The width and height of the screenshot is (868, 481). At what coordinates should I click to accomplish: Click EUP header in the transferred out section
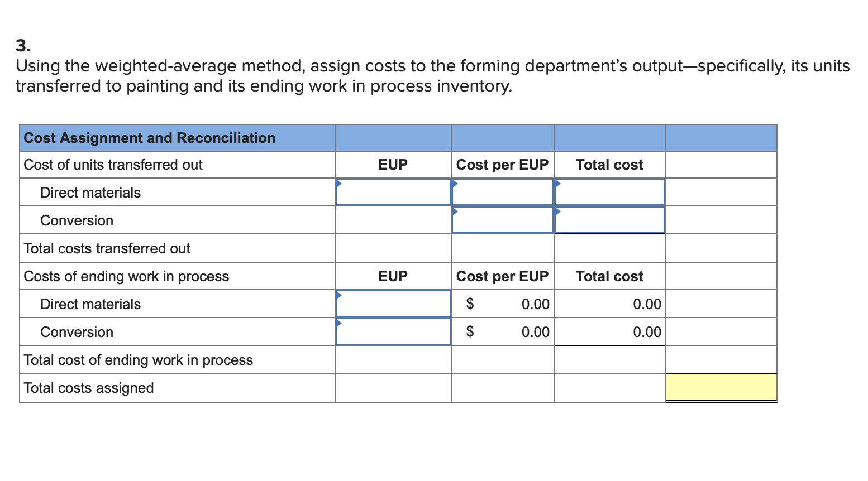click(393, 165)
